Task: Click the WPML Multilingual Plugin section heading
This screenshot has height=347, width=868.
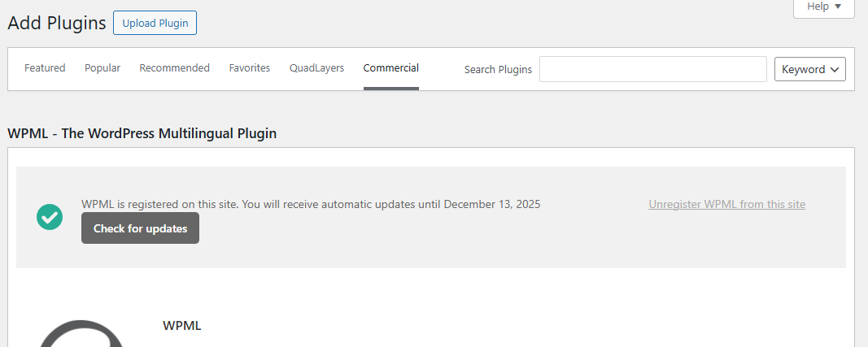Action: (142, 133)
